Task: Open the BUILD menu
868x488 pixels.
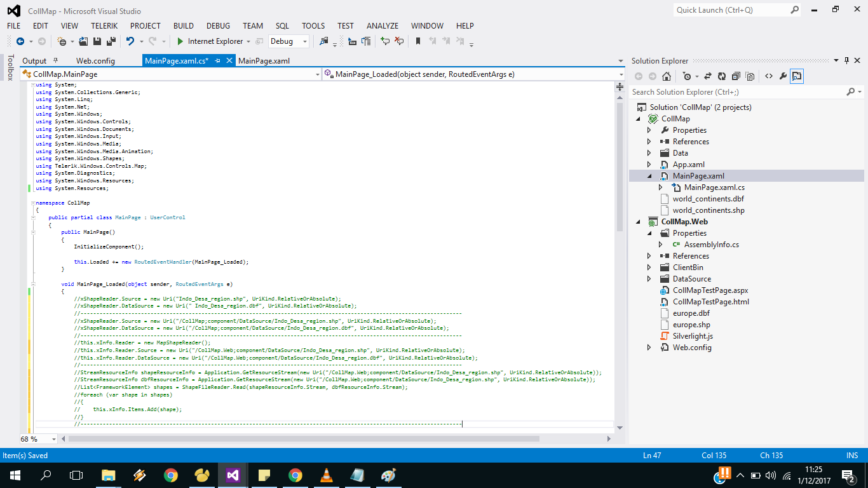Action: point(183,26)
